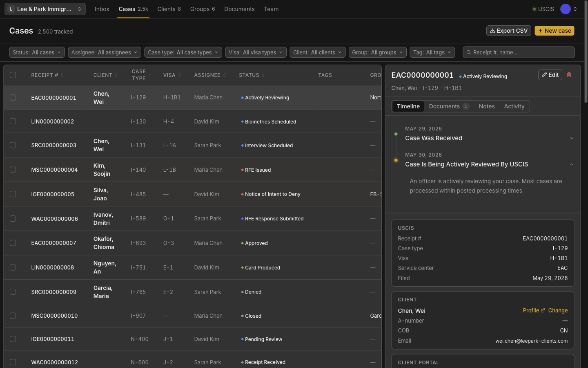Click the Tags column header
The image size is (588, 368).
click(x=325, y=75)
